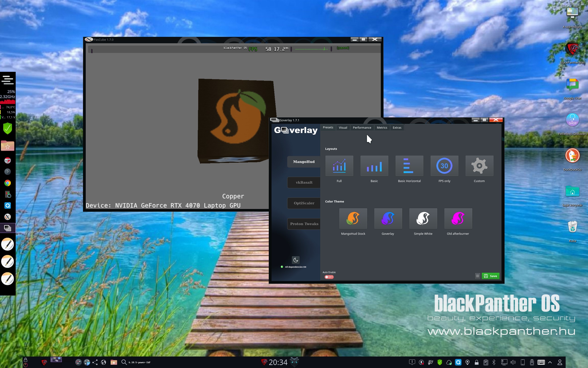Choose the Simple White theme
Screen dimensions: 588x368
pyautogui.click(x=423, y=219)
